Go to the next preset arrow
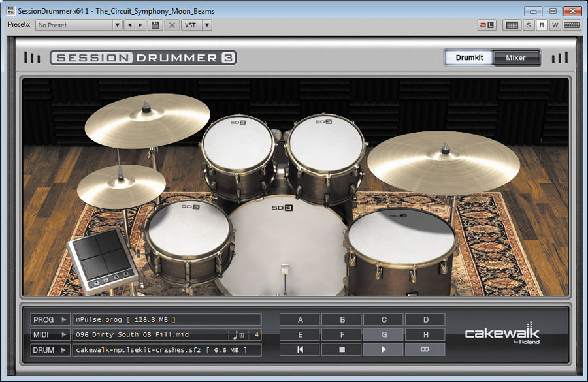The width and height of the screenshot is (588, 382). click(140, 25)
